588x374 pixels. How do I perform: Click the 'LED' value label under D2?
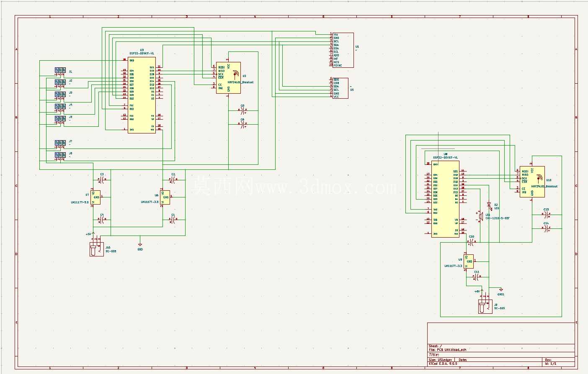coord(497,208)
